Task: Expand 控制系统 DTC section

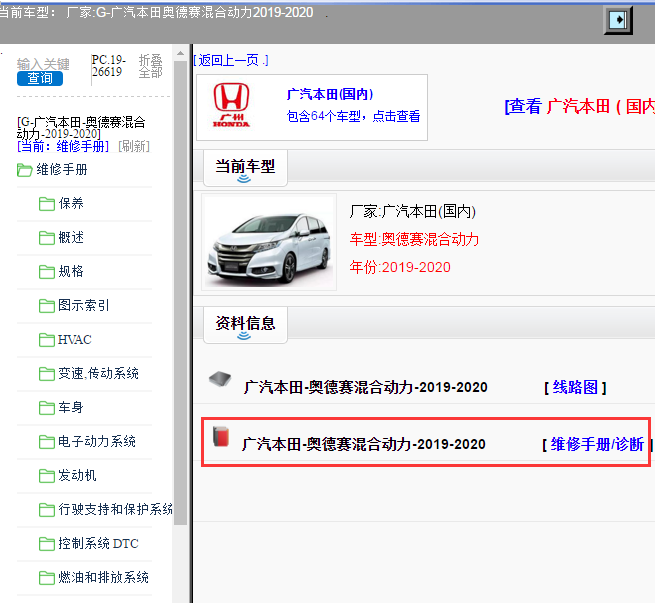Action: coord(98,543)
